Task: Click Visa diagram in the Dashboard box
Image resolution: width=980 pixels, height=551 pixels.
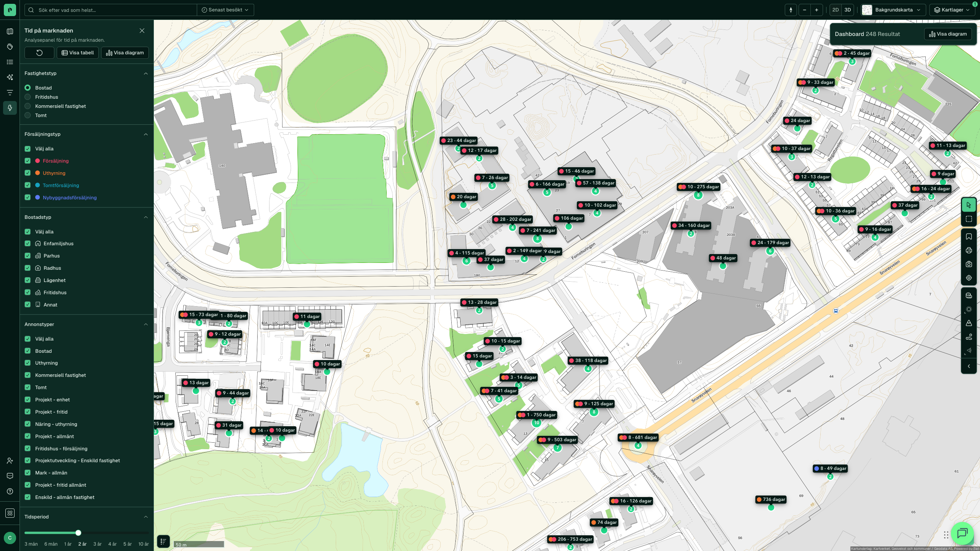Action: (948, 34)
